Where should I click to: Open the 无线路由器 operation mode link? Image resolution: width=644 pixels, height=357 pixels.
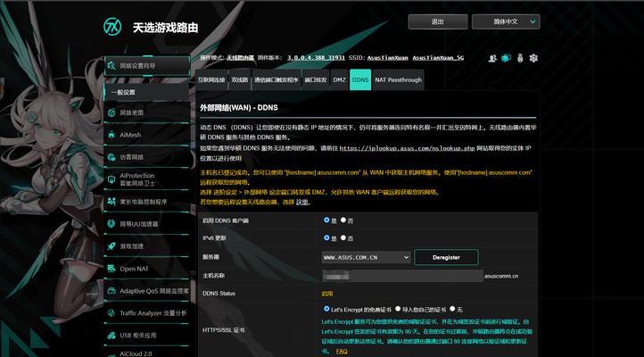coord(240,58)
